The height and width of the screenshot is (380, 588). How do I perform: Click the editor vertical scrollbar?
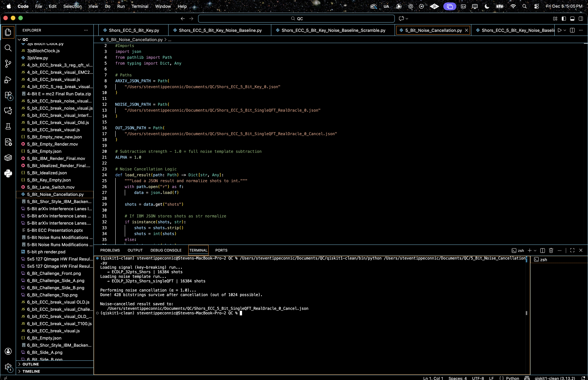(586, 123)
